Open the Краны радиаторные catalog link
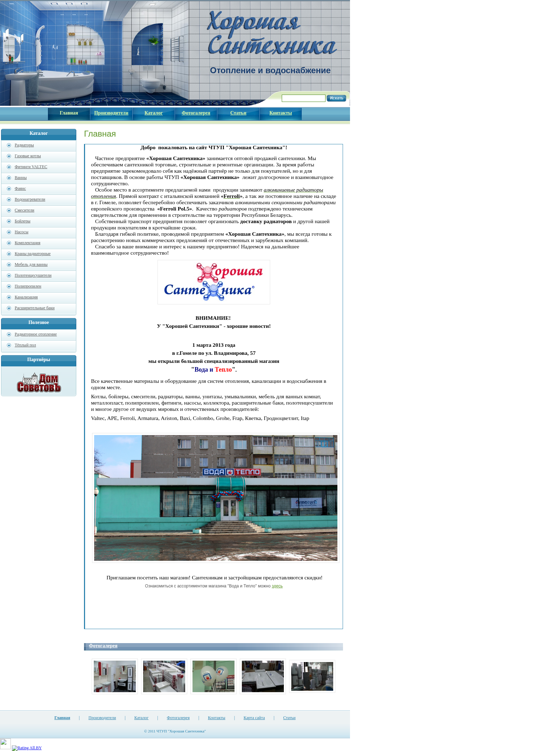Image resolution: width=560 pixels, height=751 pixels. [x=33, y=254]
